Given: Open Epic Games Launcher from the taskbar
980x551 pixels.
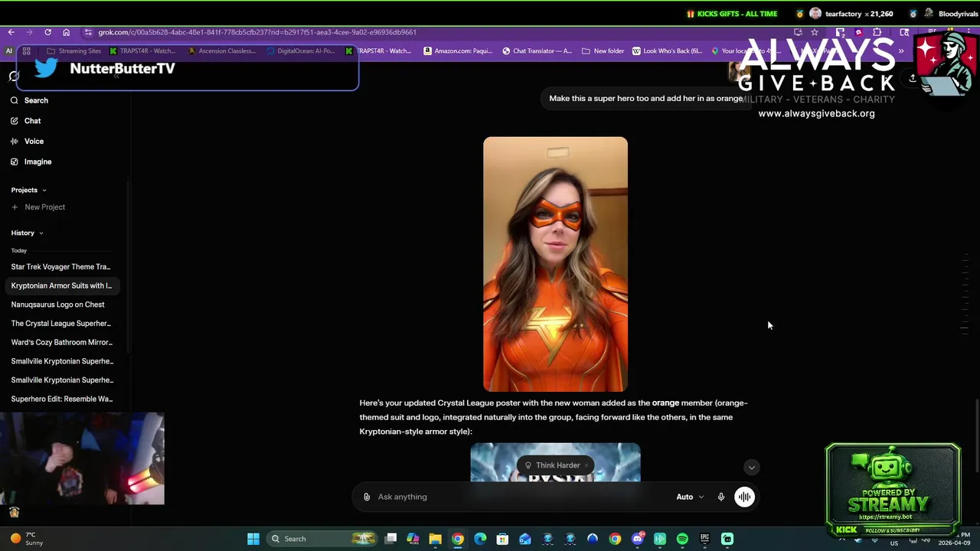Looking at the screenshot, I should point(704,539).
